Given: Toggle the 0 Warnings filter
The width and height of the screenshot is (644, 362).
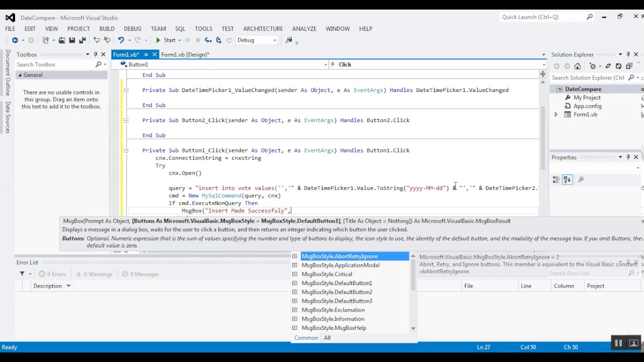Looking at the screenshot, I should pyautogui.click(x=94, y=274).
